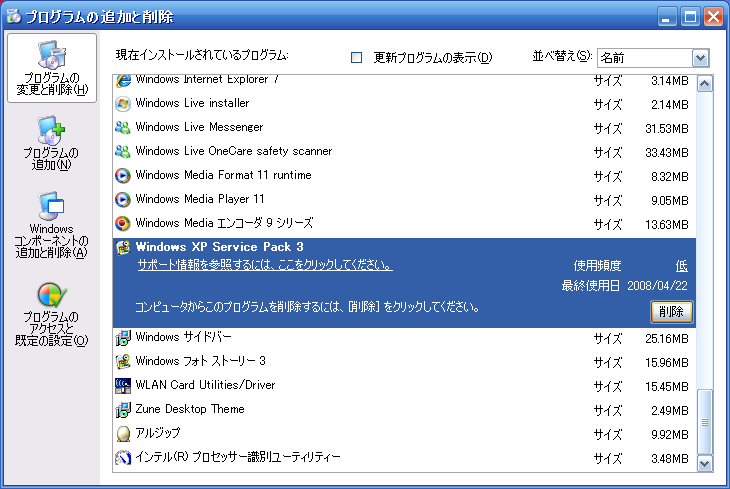Click 削除 button for Service Pack 3
This screenshot has height=489, width=730.
(x=671, y=312)
